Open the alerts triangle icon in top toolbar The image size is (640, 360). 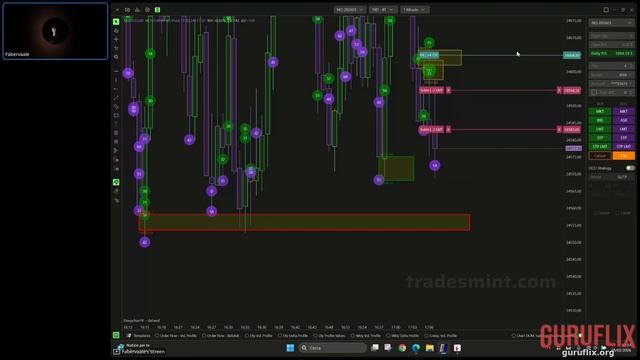(137, 10)
